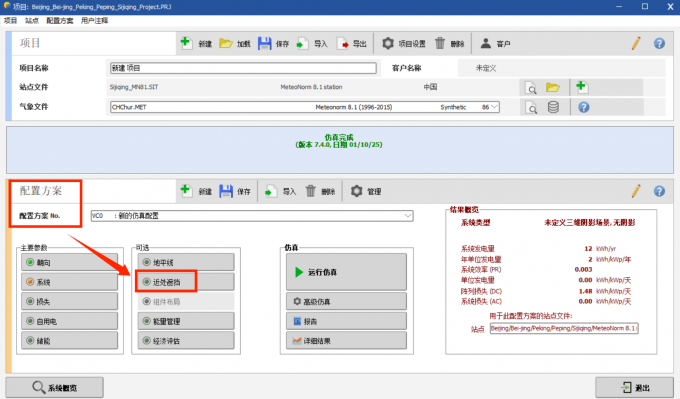Open Detailed Results (详细结果) button
The width and height of the screenshot is (680, 399).
(347, 341)
